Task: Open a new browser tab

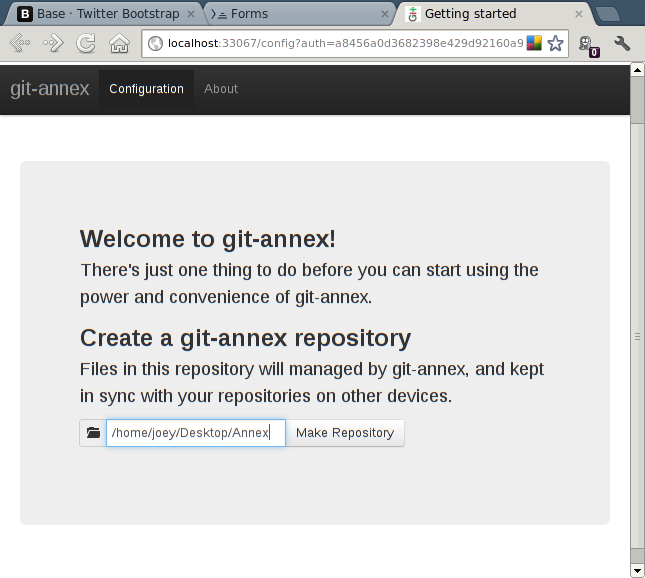Action: [x=608, y=14]
